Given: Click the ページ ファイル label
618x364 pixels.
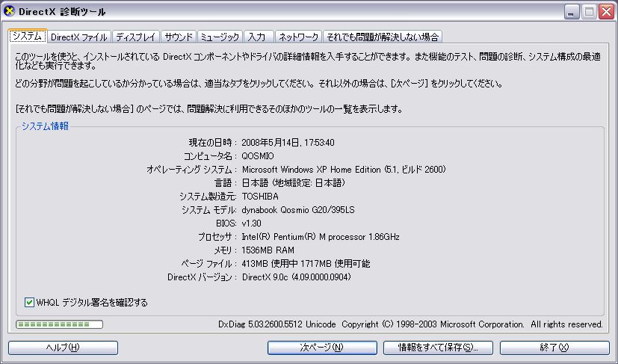Looking at the screenshot, I should click(x=209, y=264).
